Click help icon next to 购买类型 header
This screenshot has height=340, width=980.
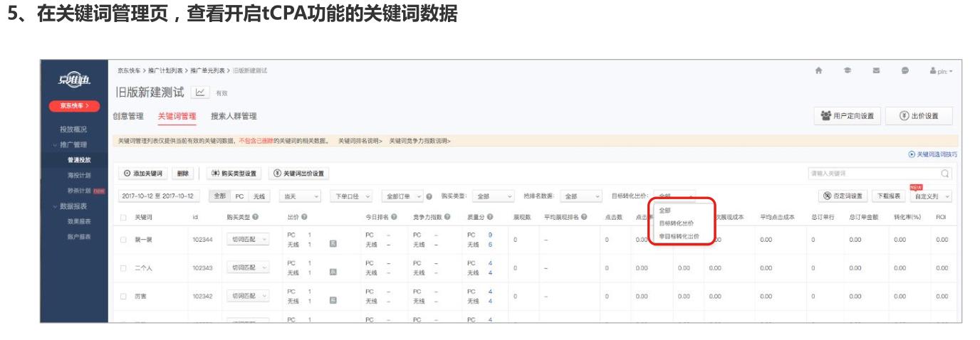(x=255, y=216)
